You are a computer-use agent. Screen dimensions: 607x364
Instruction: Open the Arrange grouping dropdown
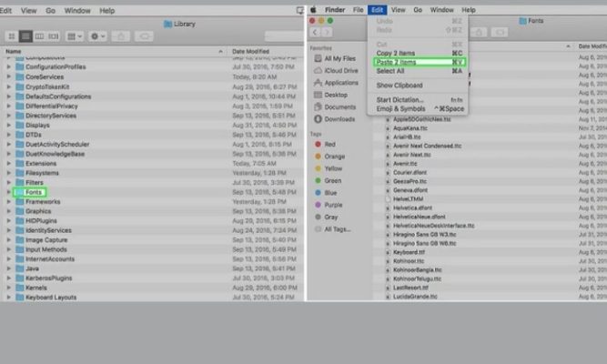pos(74,35)
